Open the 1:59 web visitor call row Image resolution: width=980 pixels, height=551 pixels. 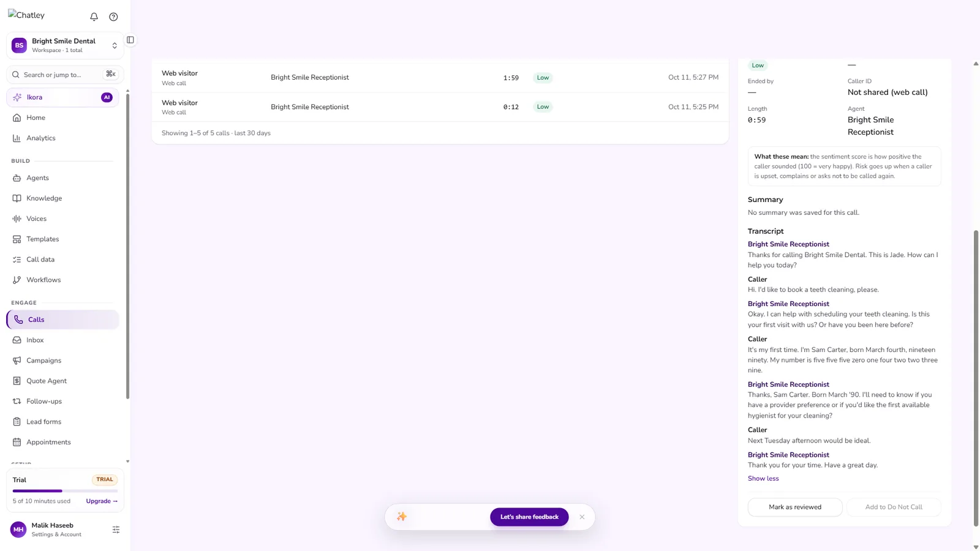click(x=440, y=78)
